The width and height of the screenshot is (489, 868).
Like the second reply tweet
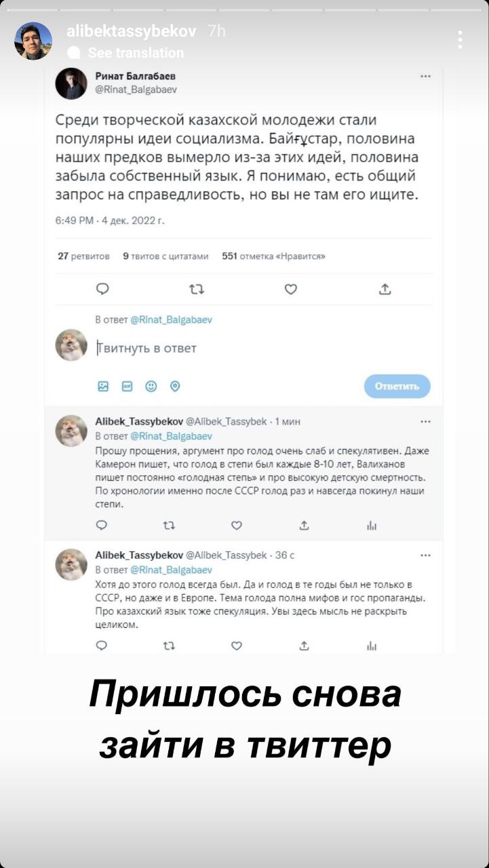coord(236,646)
